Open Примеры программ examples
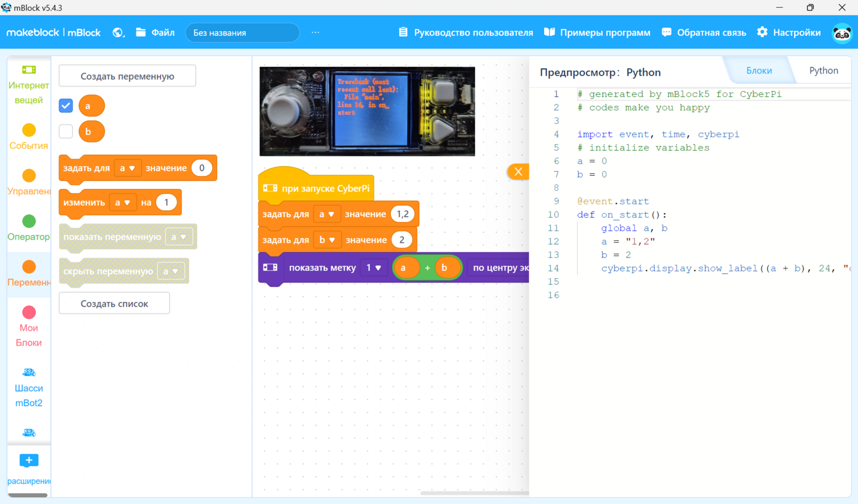858x504 pixels. [x=597, y=32]
